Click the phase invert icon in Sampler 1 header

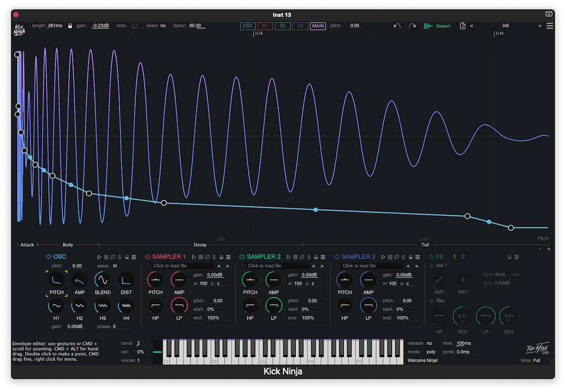click(x=207, y=257)
